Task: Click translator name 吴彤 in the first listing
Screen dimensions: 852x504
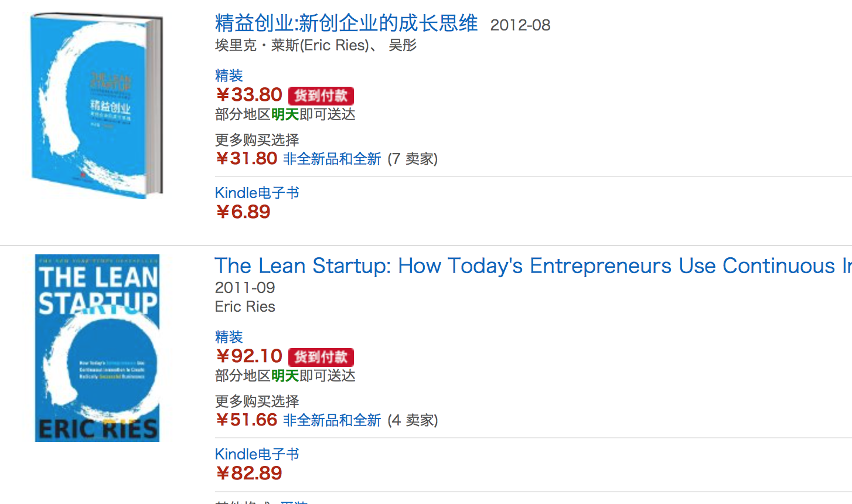Action: point(403,46)
